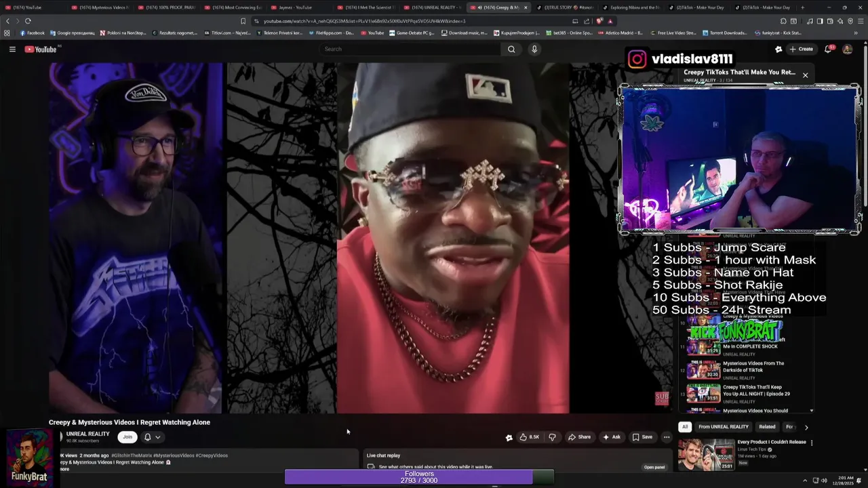The width and height of the screenshot is (868, 488).
Task: Like the video (8.5K)
Action: click(529, 437)
